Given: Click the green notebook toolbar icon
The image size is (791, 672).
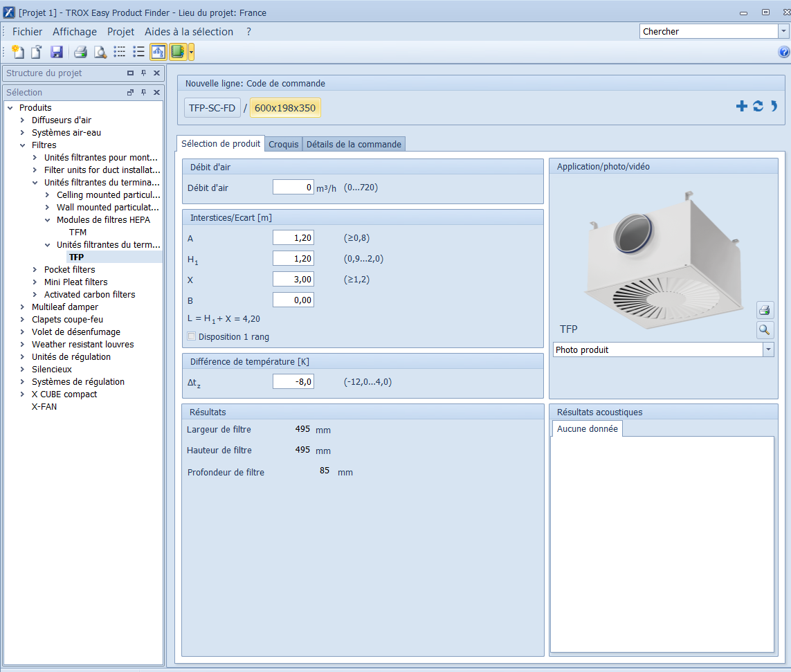Looking at the screenshot, I should point(177,52).
